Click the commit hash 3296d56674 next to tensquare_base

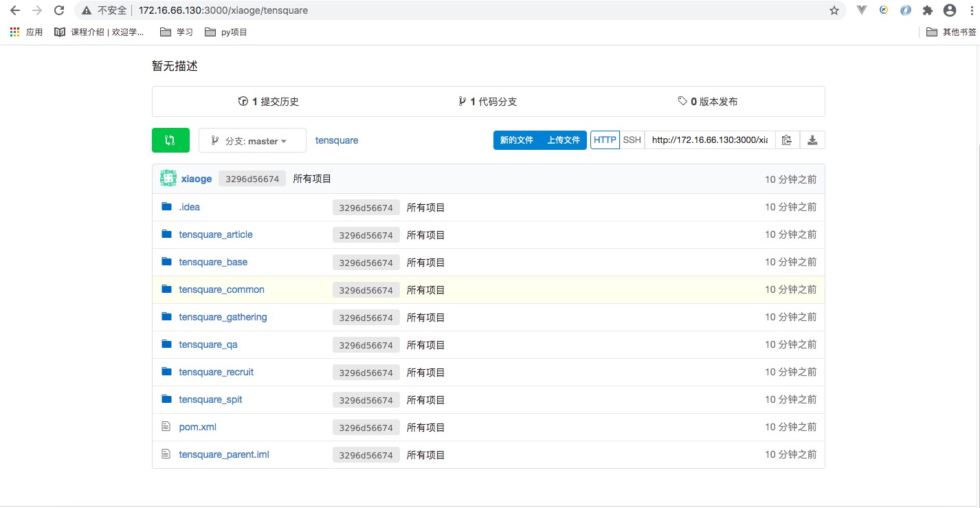pos(366,262)
